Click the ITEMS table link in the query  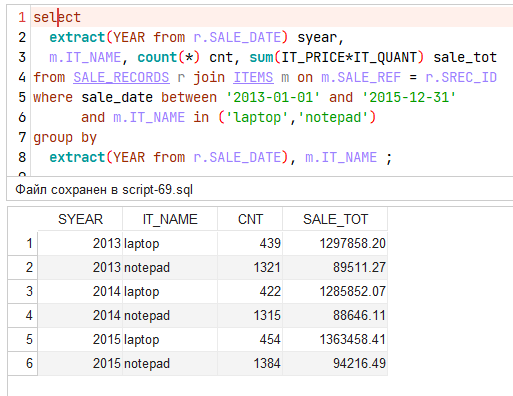[x=253, y=77]
